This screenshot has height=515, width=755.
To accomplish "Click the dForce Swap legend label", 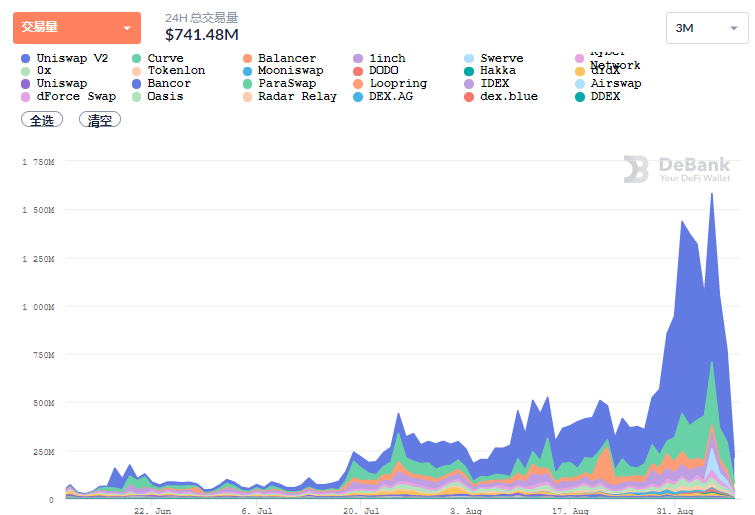I will (x=76, y=96).
